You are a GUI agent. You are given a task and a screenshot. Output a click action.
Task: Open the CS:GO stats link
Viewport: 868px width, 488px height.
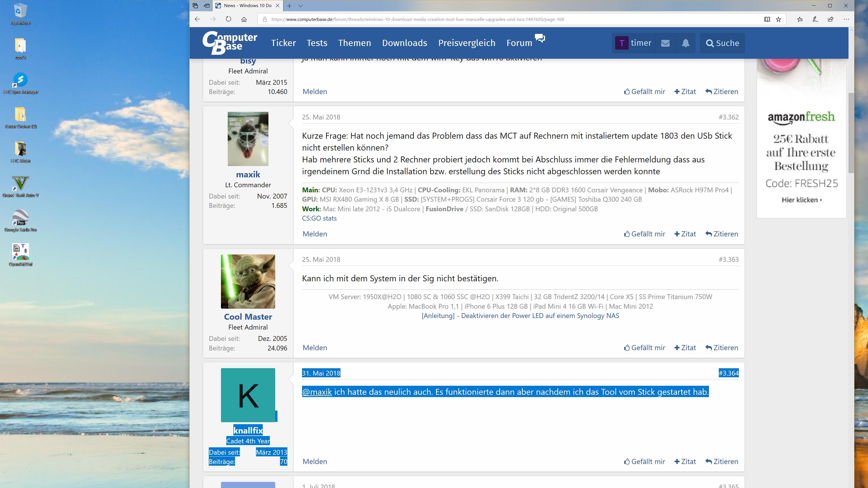(x=319, y=218)
